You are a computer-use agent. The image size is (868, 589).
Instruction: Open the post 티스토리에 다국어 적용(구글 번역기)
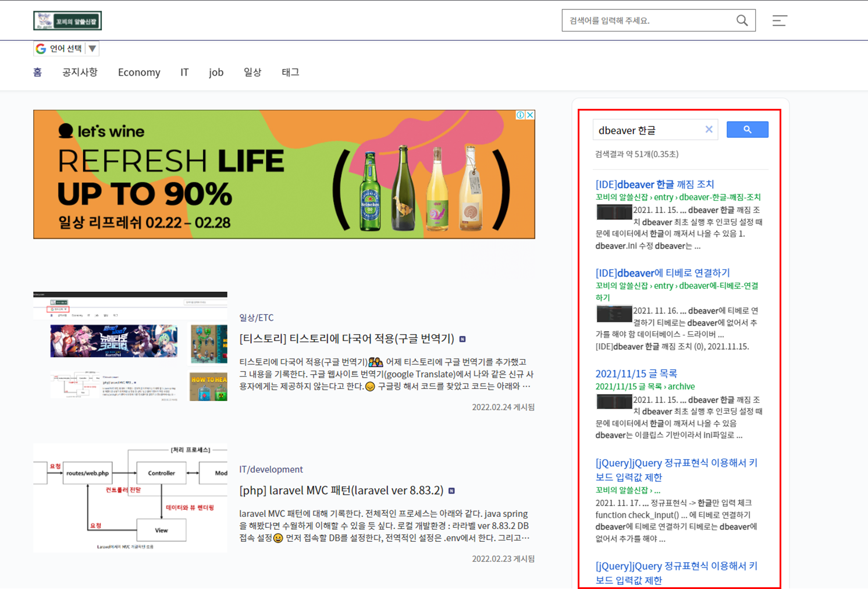tap(347, 339)
